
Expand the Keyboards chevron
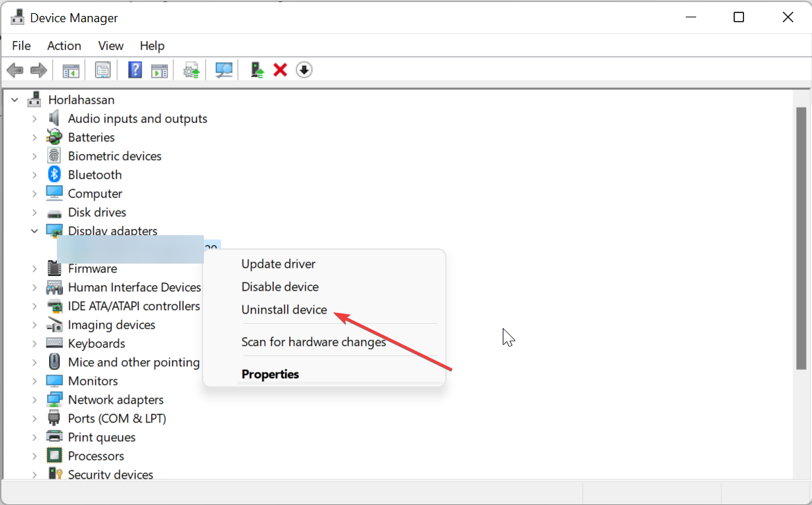pos(34,343)
